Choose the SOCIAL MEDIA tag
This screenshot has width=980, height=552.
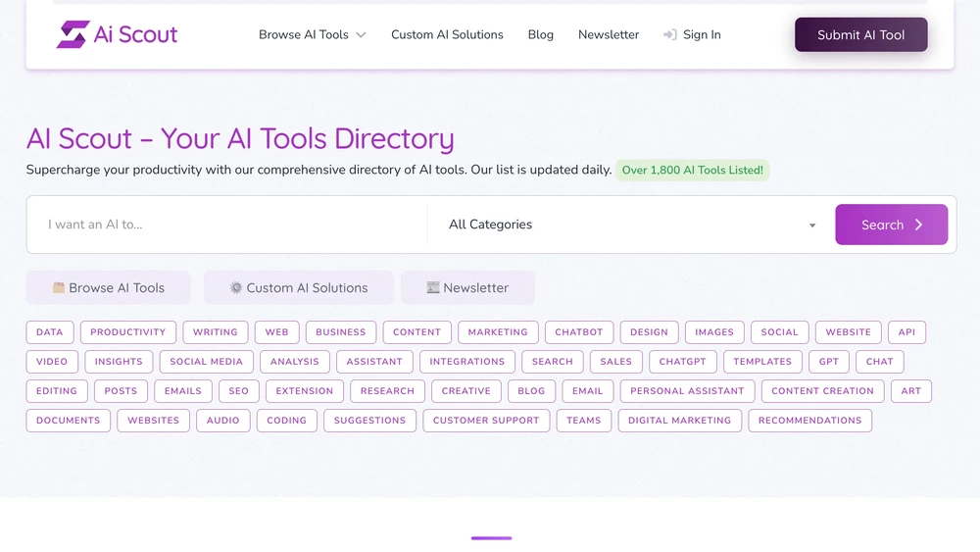[206, 362]
